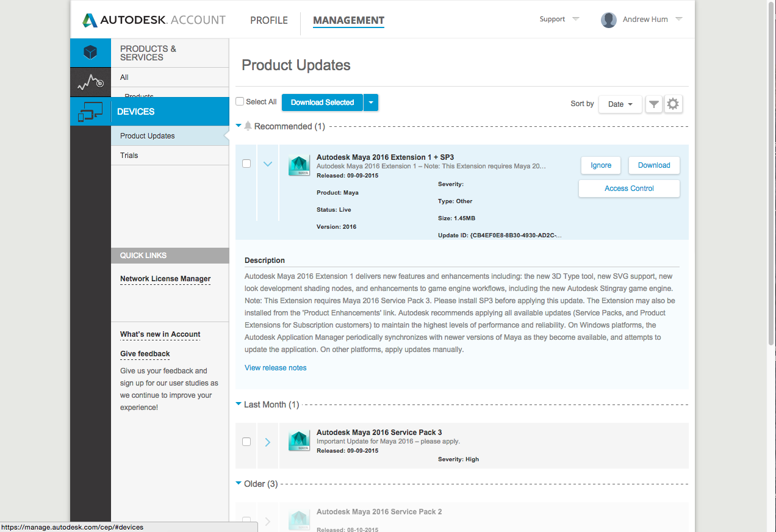Open the Sort by Date dropdown
The image size is (776, 532).
point(620,104)
